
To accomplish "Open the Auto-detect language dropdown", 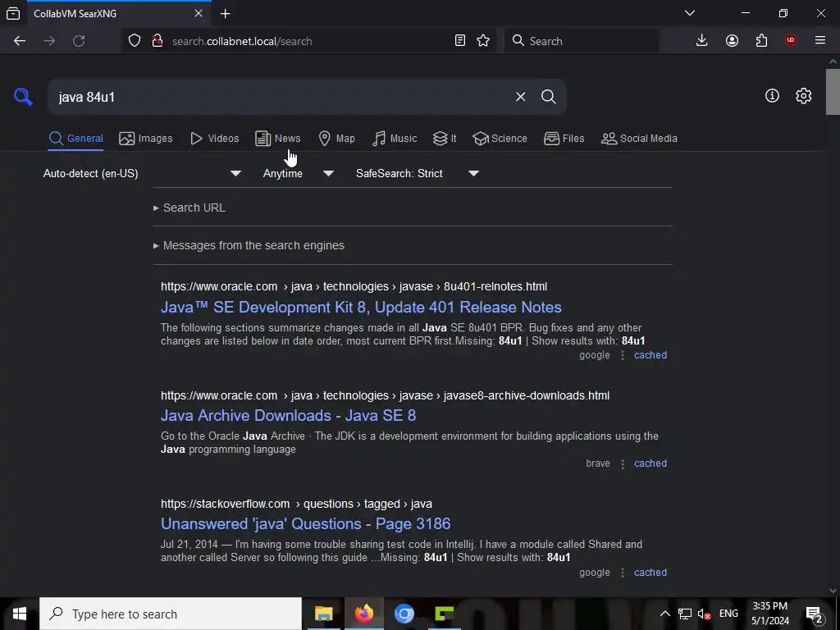I will pos(143,174).
